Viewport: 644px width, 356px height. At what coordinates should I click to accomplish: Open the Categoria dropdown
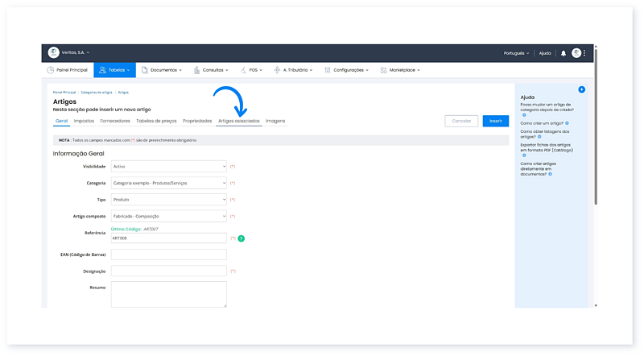pyautogui.click(x=169, y=183)
